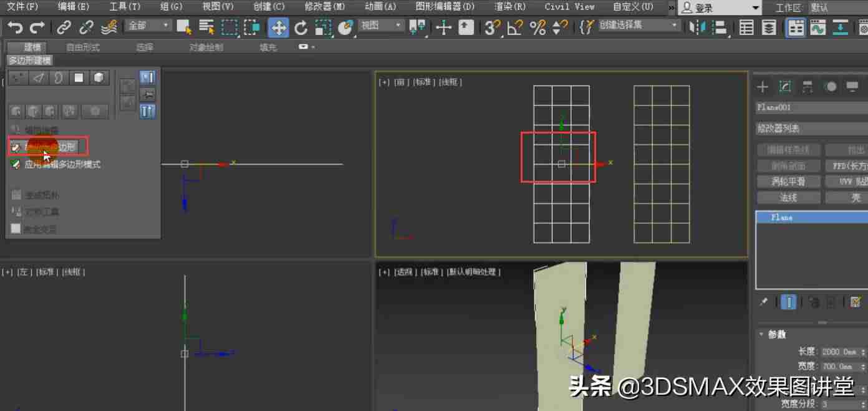The height and width of the screenshot is (411, 868).
Task: Open the Civil View menu
Action: tap(569, 7)
